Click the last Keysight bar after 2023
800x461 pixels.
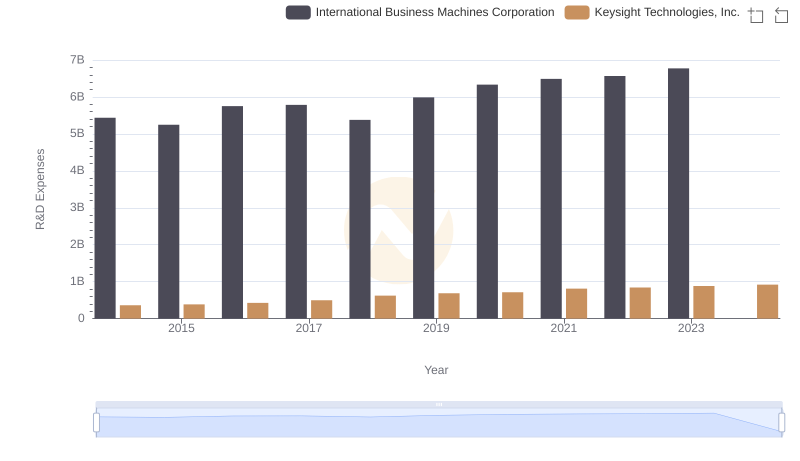(x=767, y=301)
